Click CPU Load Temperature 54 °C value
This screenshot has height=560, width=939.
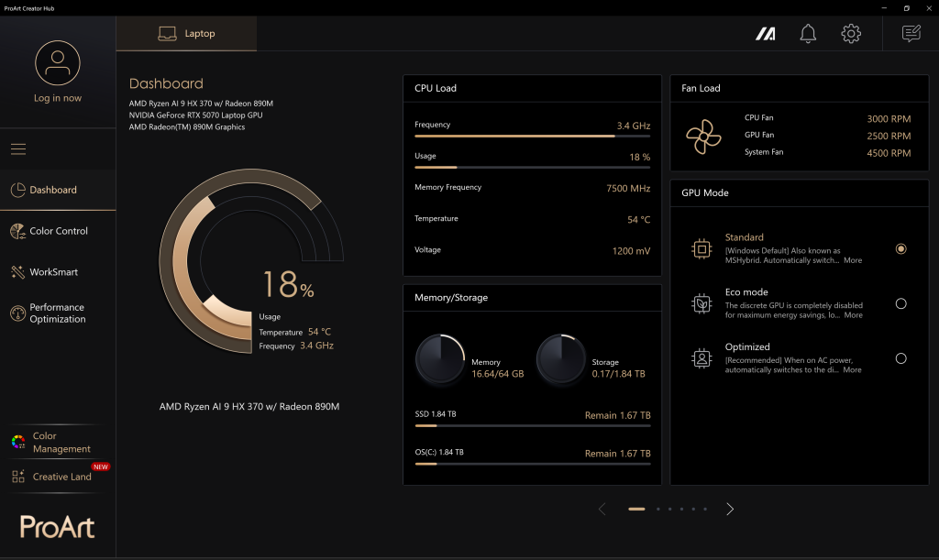pos(639,220)
